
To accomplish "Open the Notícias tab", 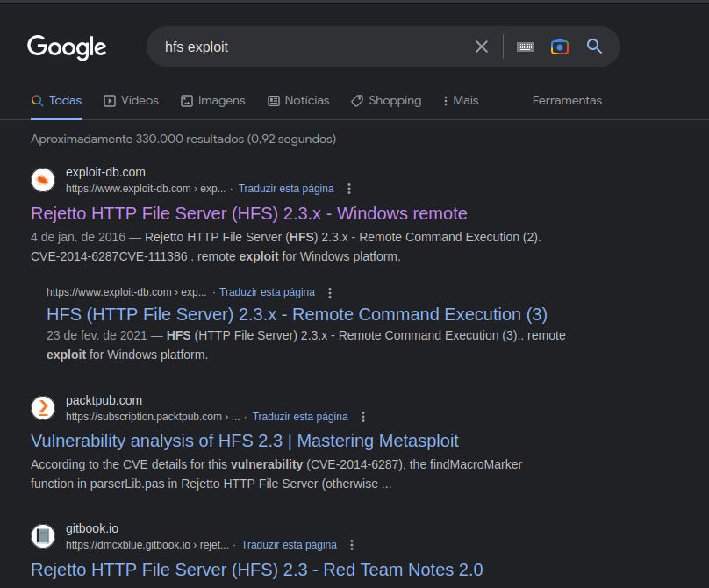I will click(x=298, y=100).
